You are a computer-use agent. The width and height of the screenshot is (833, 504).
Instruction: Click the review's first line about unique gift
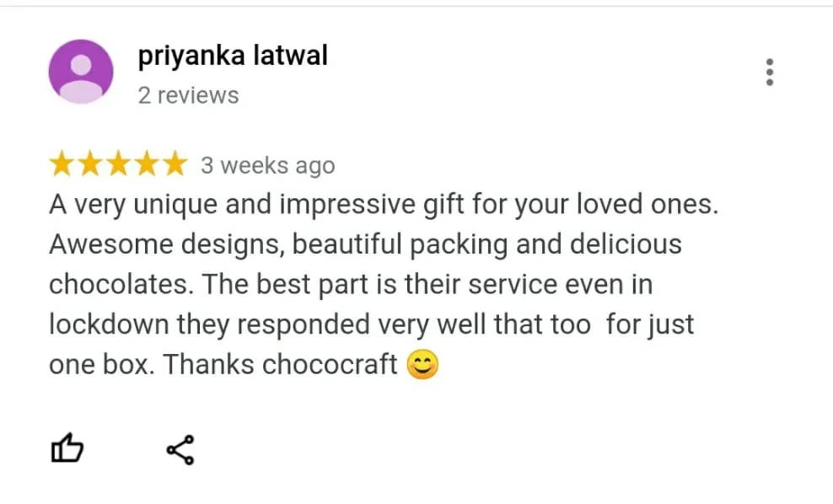pyautogui.click(x=384, y=205)
